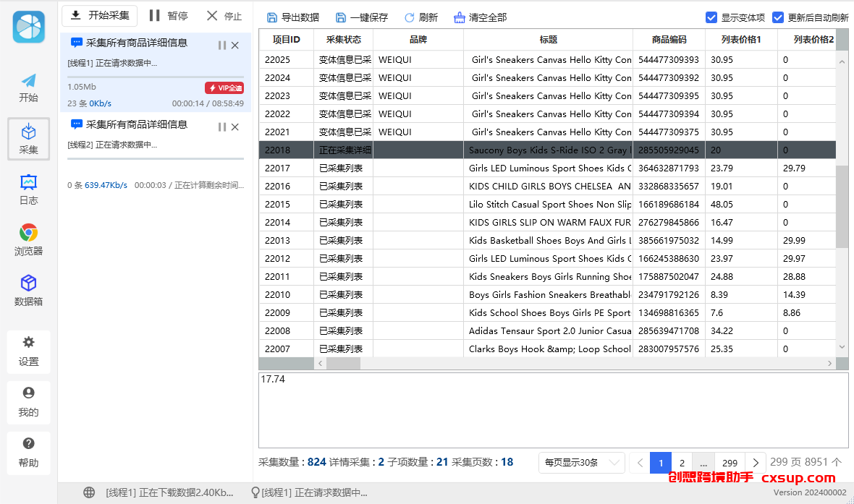Toggle the 显示变体项 checkbox
854x504 pixels.
pos(711,17)
